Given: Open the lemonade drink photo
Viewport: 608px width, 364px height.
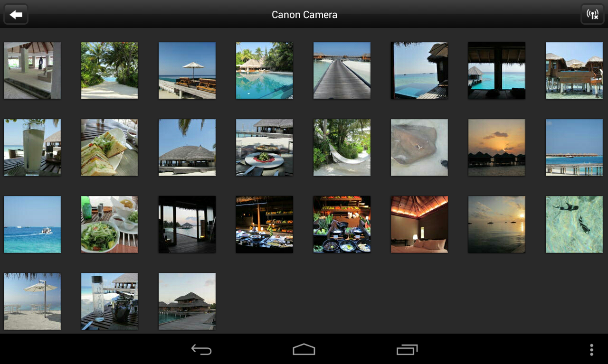Looking at the screenshot, I should pos(32,147).
